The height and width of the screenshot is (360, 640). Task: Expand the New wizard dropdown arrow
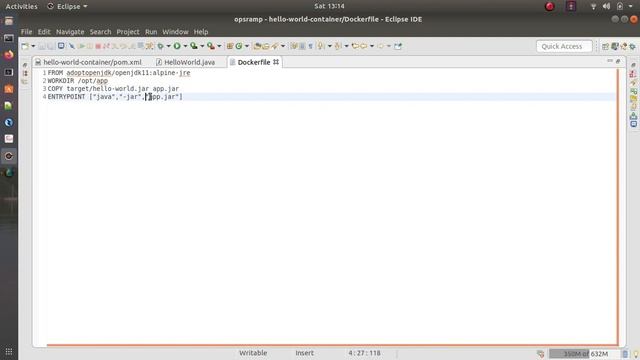point(33,46)
